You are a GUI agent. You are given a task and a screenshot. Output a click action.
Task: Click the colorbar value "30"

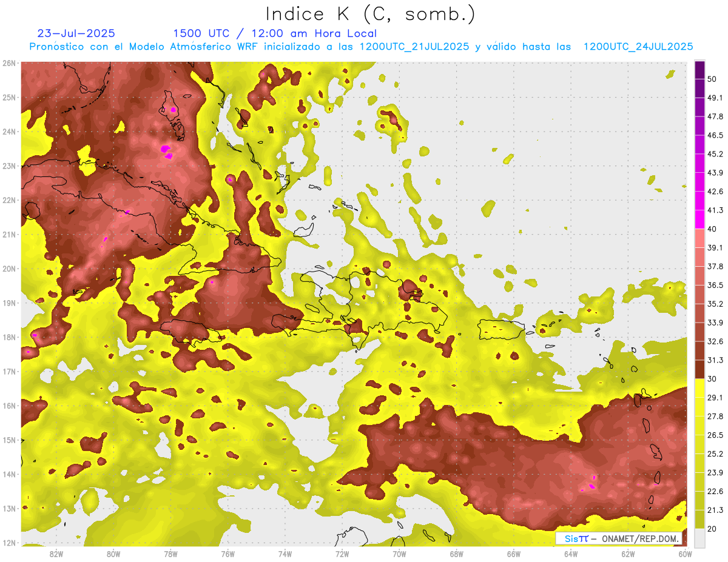(x=712, y=379)
